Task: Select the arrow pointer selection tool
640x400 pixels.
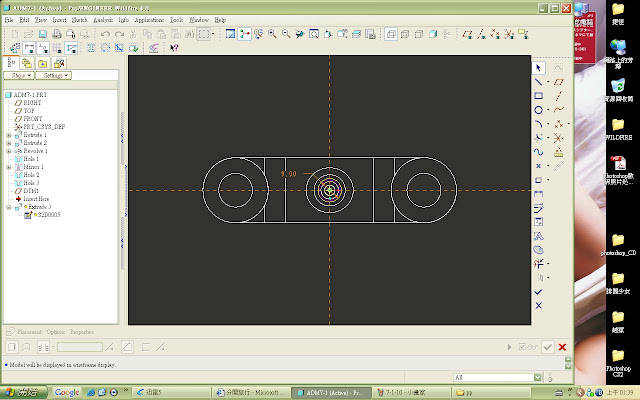Action: [539, 67]
